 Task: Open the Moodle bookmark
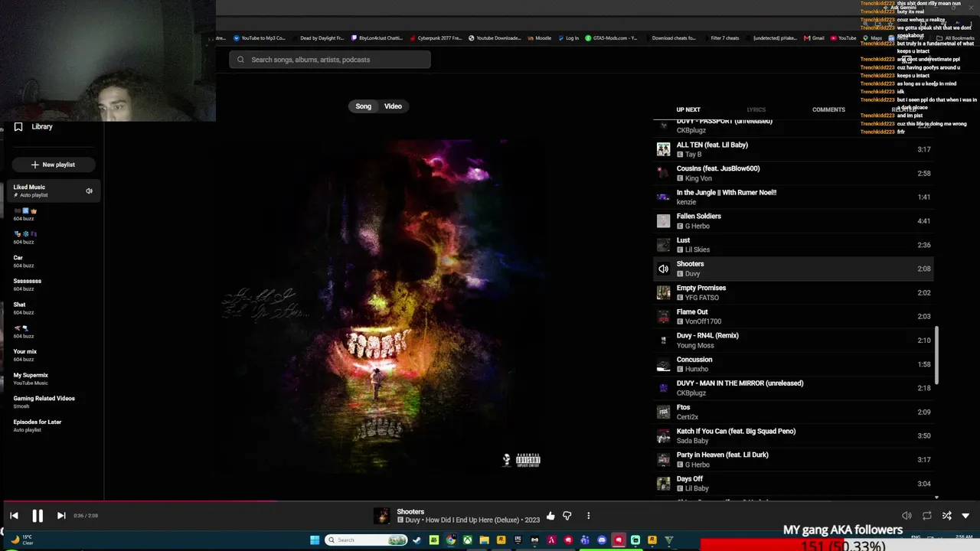tap(539, 38)
